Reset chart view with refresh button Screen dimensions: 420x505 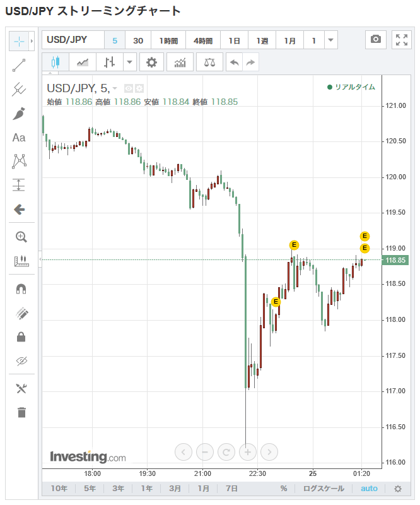tap(226, 452)
